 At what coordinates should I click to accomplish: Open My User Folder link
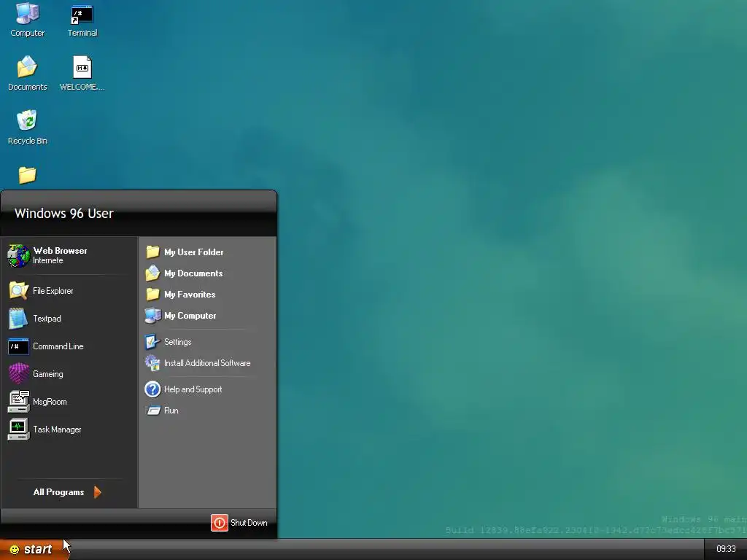coord(194,252)
